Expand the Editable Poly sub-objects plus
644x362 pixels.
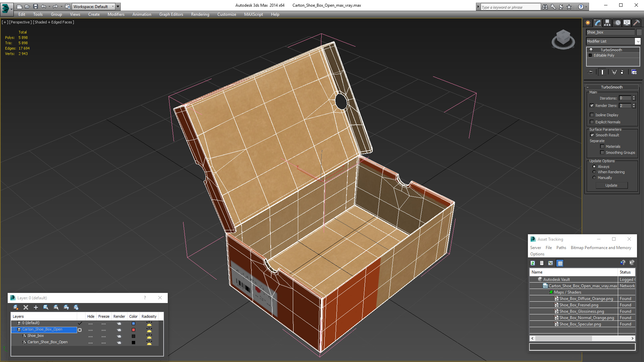pos(590,55)
